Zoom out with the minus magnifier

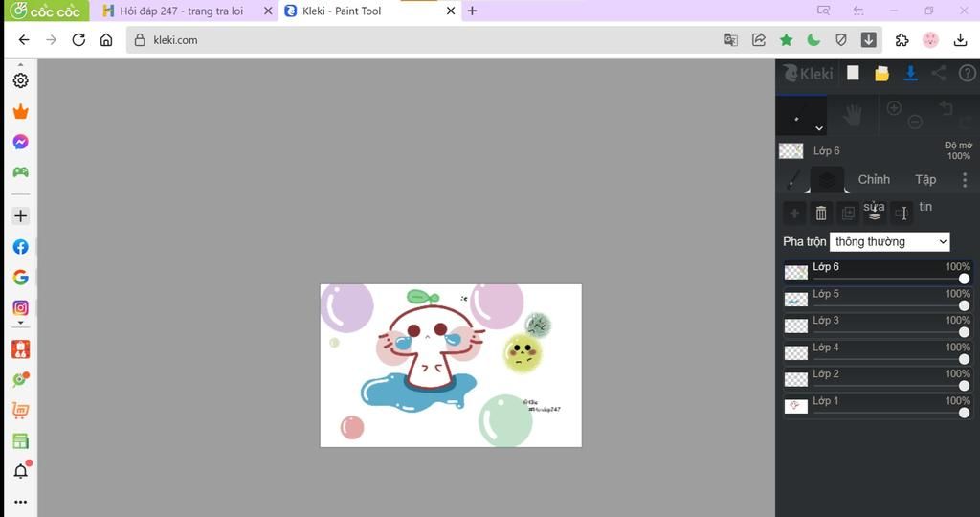tap(915, 122)
